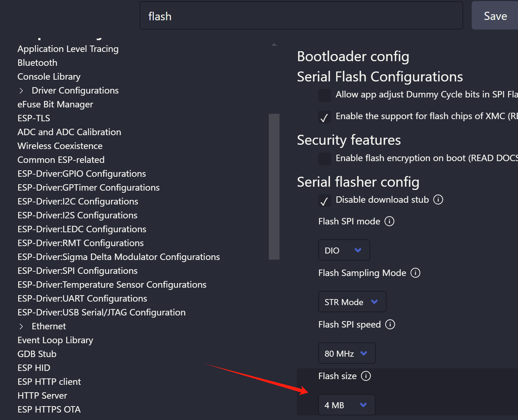Image resolution: width=518 pixels, height=420 pixels.
Task: Open the Serial flasher config heading
Action: pos(358,182)
